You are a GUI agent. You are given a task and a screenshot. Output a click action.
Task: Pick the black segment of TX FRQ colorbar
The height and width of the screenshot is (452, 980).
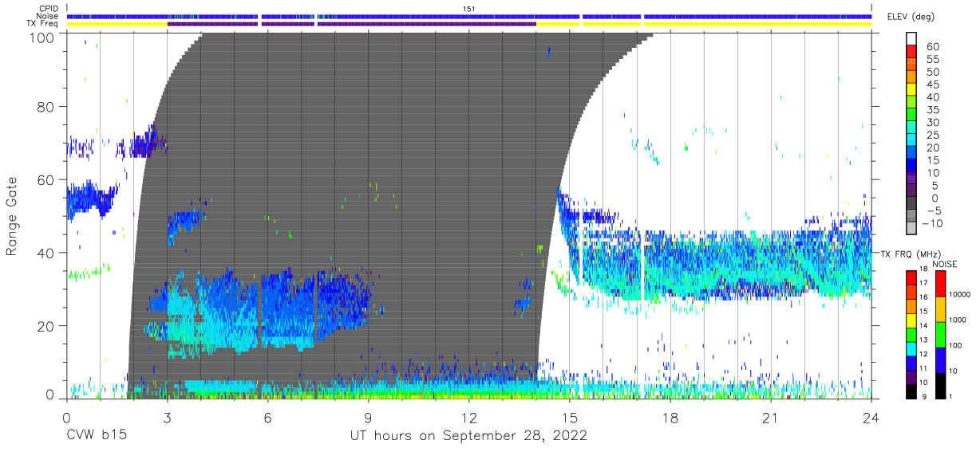(x=911, y=391)
